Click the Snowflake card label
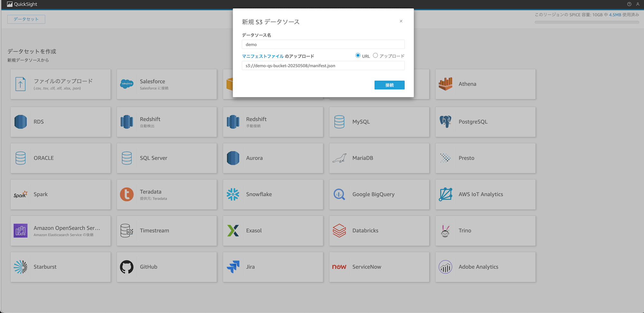The width and height of the screenshot is (644, 313). (259, 194)
